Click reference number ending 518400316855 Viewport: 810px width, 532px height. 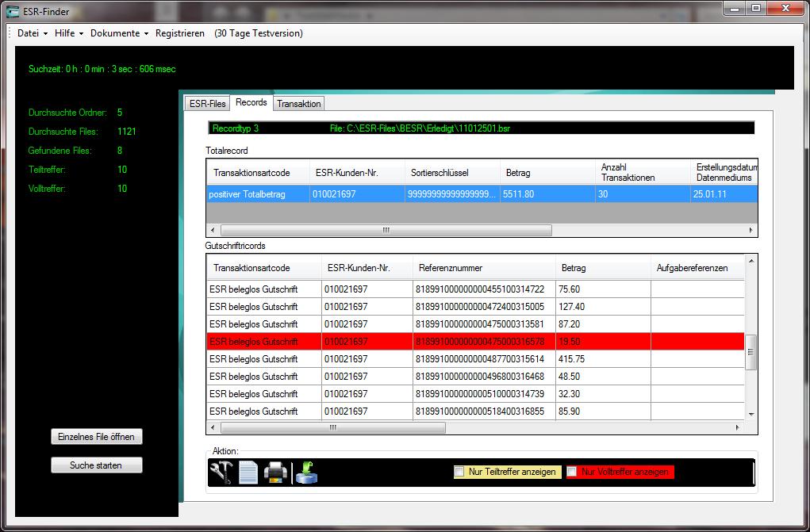(x=484, y=411)
